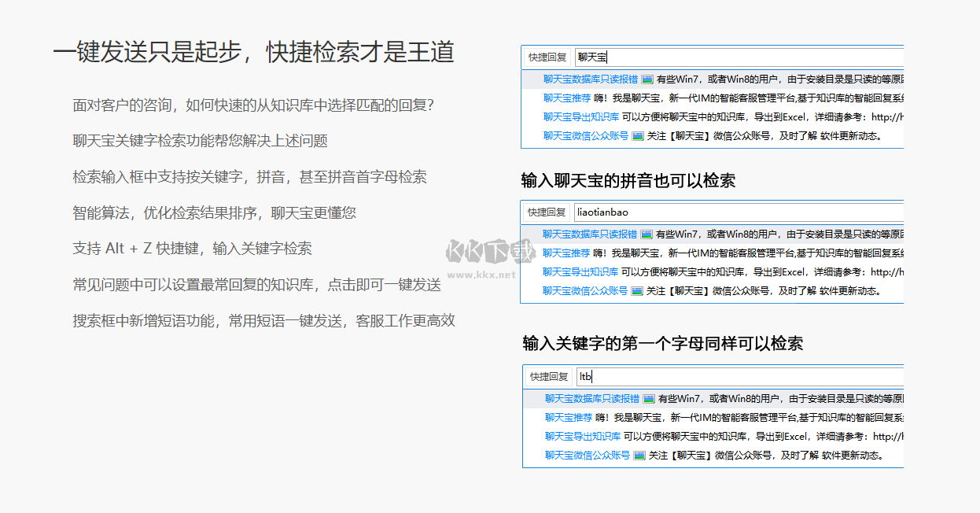Click the line 聊天宝关键字检索功能帮您解决上述问题
This screenshot has height=513, width=980.
(x=200, y=141)
